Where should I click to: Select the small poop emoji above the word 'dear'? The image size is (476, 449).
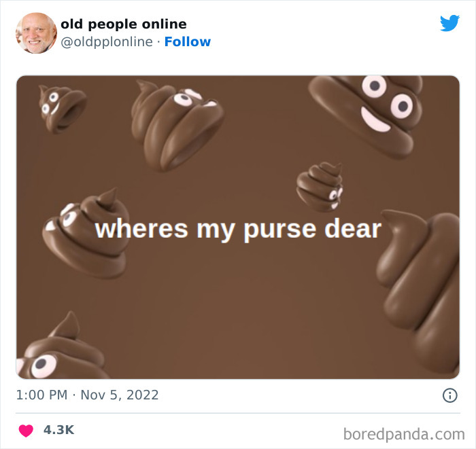coord(320,187)
